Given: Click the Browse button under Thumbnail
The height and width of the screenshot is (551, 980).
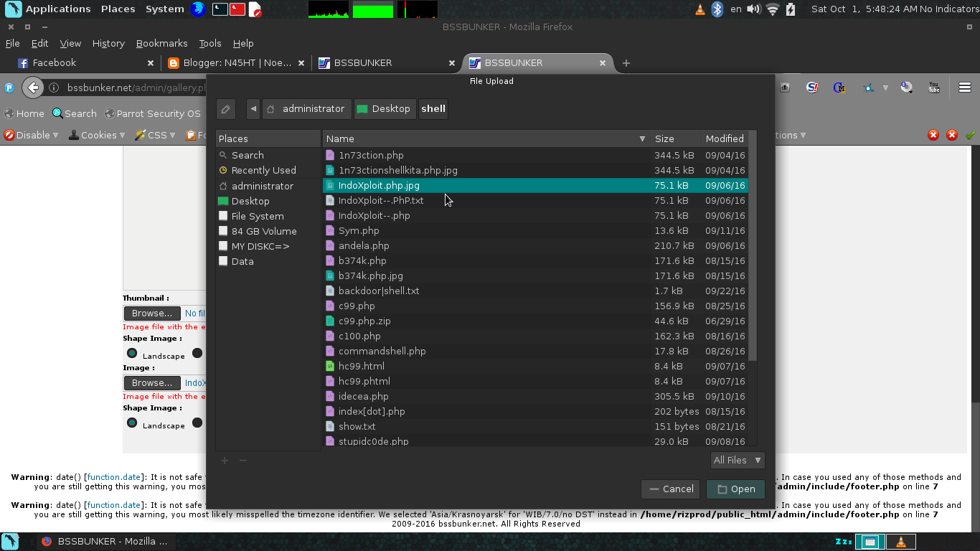Looking at the screenshot, I should 151,313.
